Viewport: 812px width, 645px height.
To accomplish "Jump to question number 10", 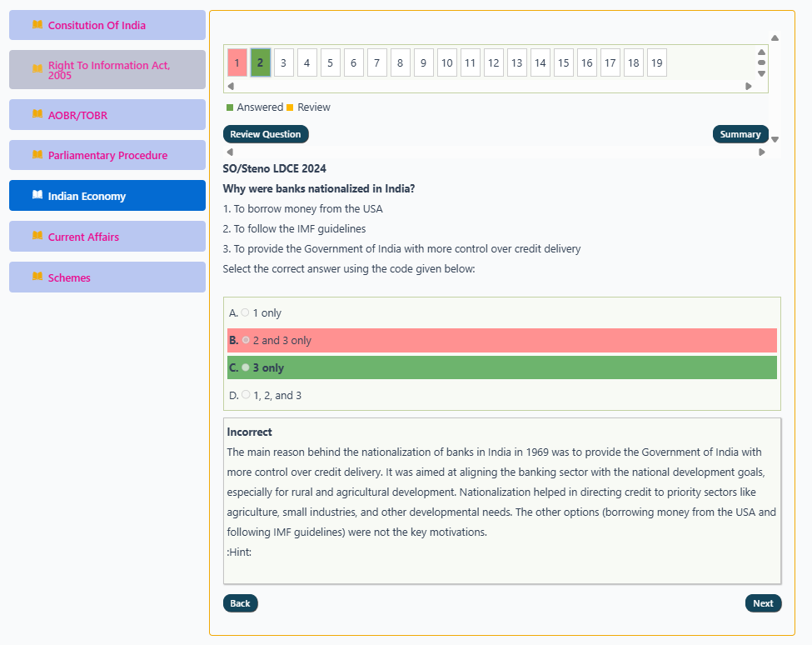I will pyautogui.click(x=447, y=62).
